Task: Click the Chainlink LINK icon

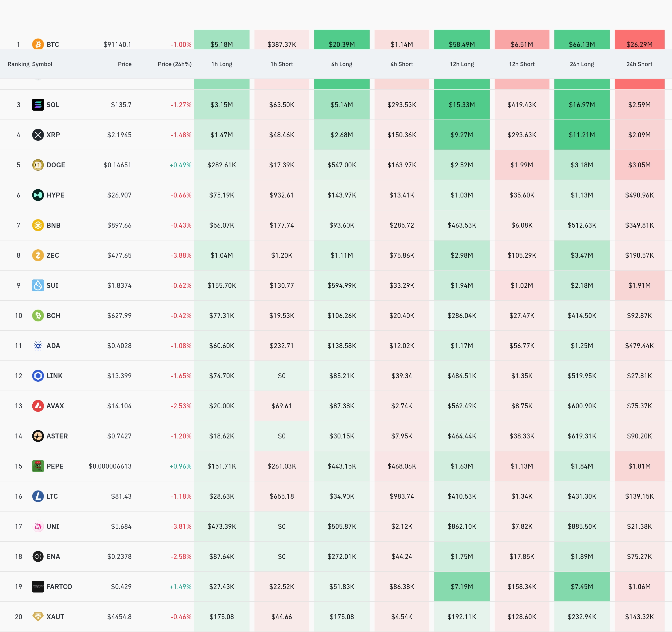Action: click(38, 375)
